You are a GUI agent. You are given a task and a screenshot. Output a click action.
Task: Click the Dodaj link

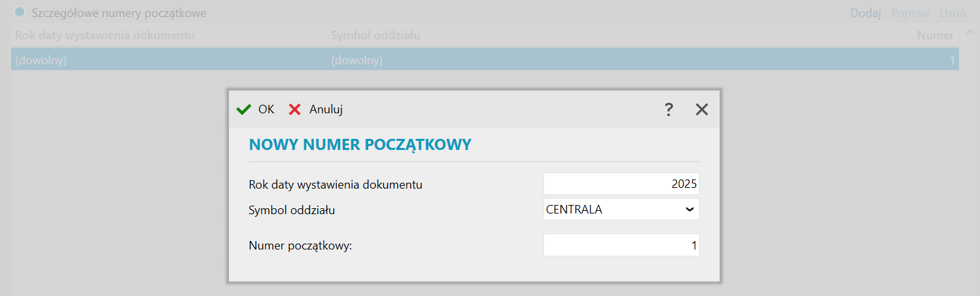tap(866, 13)
